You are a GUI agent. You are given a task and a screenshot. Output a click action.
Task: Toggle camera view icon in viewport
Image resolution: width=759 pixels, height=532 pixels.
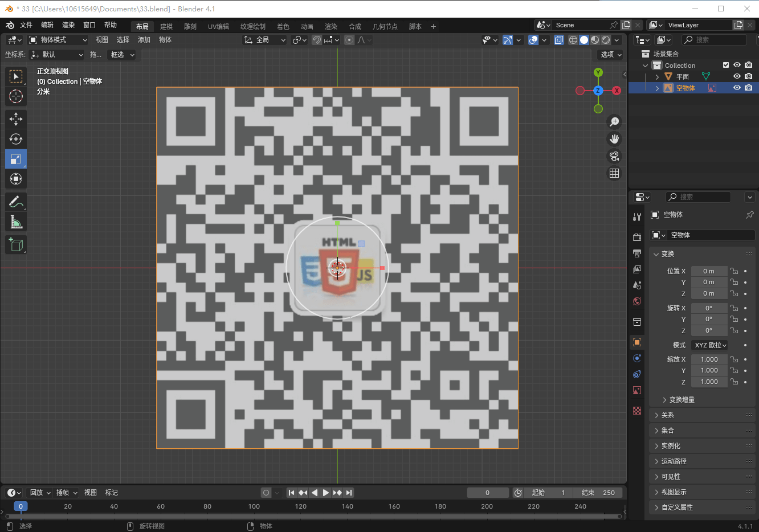614,156
